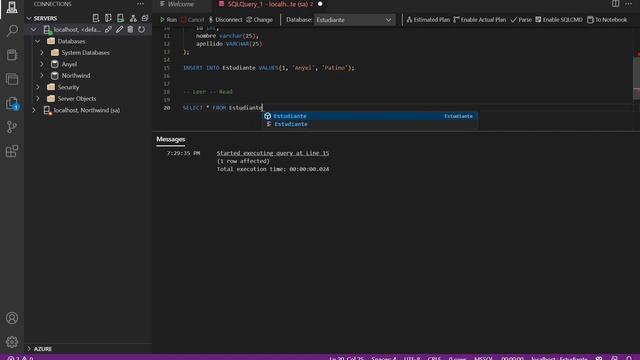Screen dimensions: 640x360
Task: Parse the query
Action: click(521, 20)
